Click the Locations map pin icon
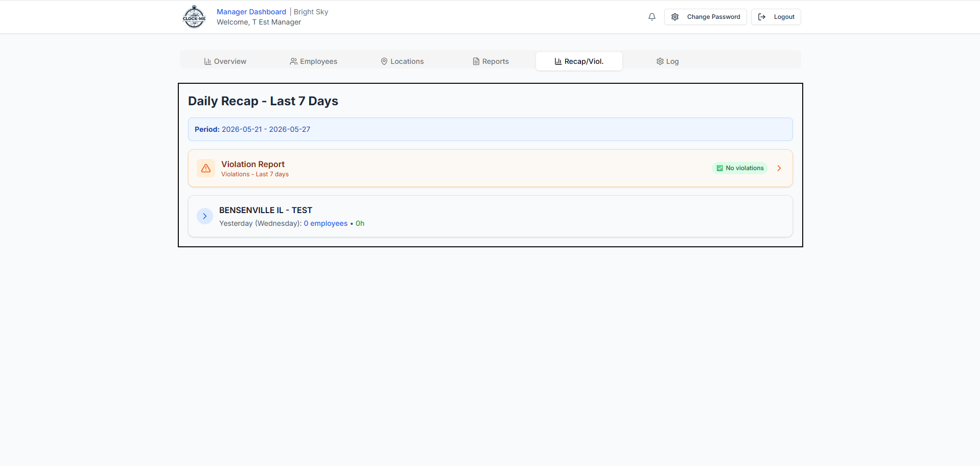 click(384, 61)
